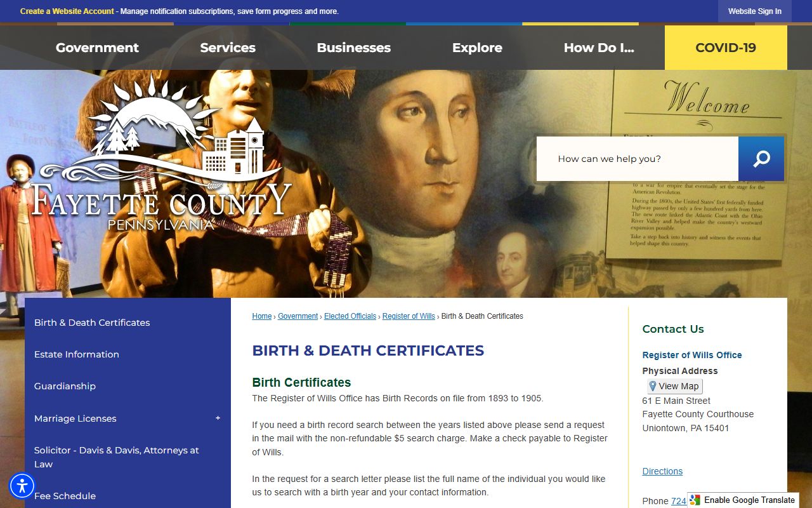Viewport: 812px width, 508px height.
Task: Click the Register of Wills Office heading
Action: [692, 355]
